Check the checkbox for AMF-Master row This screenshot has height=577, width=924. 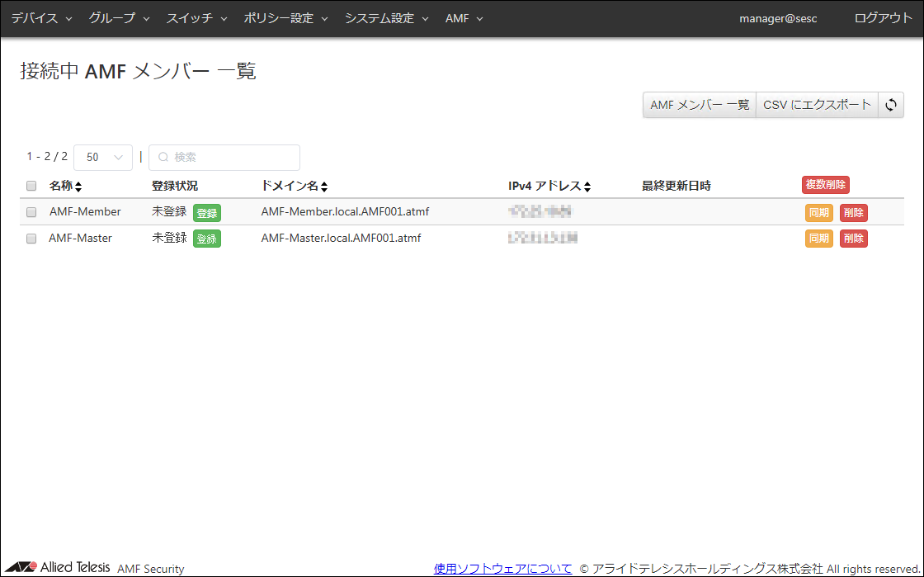click(31, 238)
